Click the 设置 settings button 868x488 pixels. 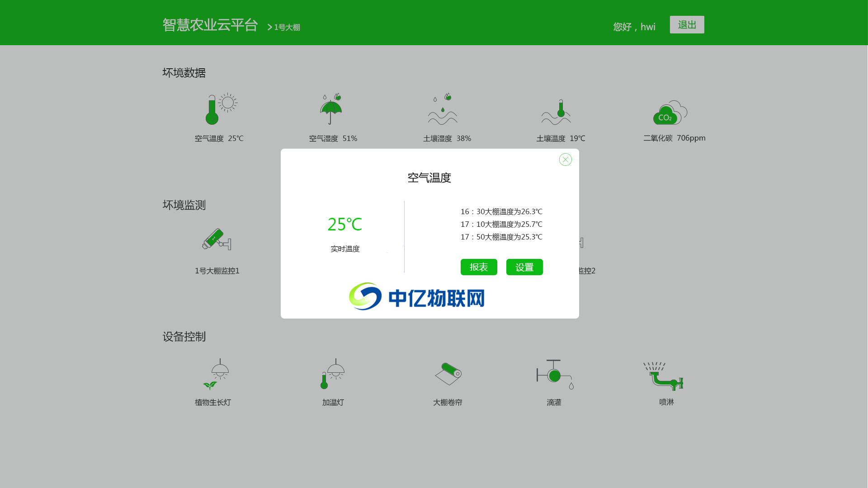point(524,267)
